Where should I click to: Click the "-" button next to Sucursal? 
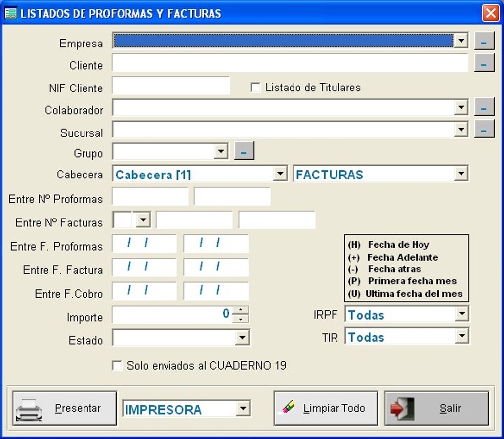tap(484, 128)
